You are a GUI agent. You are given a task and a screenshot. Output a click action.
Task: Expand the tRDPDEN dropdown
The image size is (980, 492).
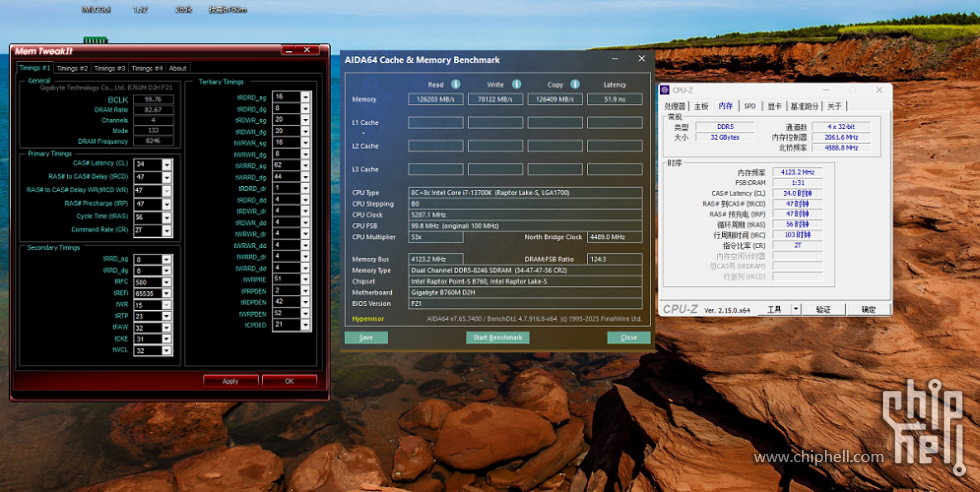(x=305, y=302)
